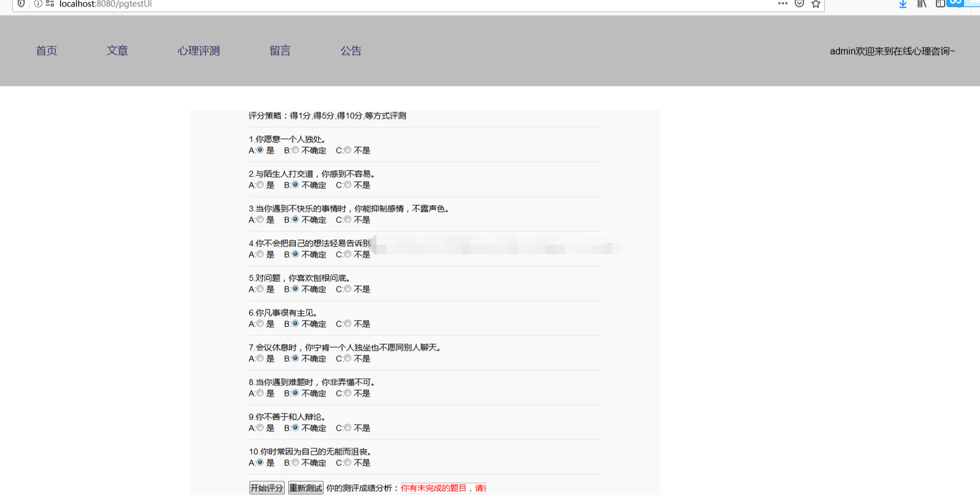Click the 开始评分 button
980x503 pixels.
266,488
